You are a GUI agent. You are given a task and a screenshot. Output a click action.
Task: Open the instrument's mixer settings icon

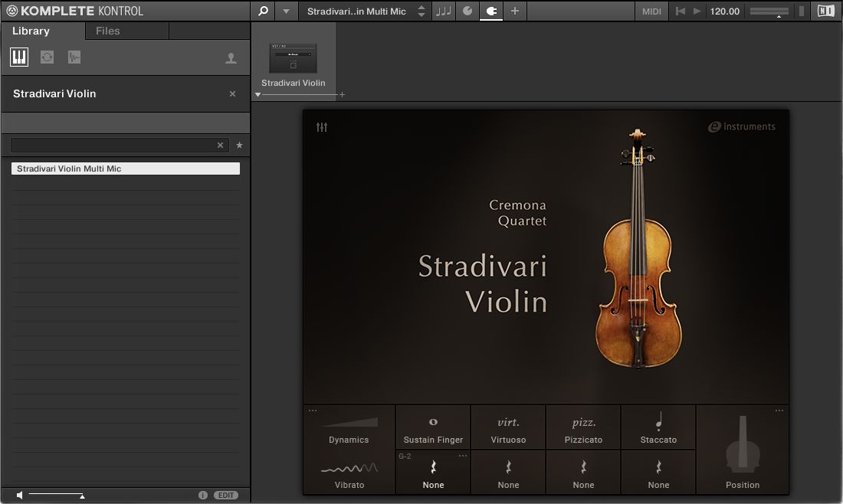[x=321, y=127]
